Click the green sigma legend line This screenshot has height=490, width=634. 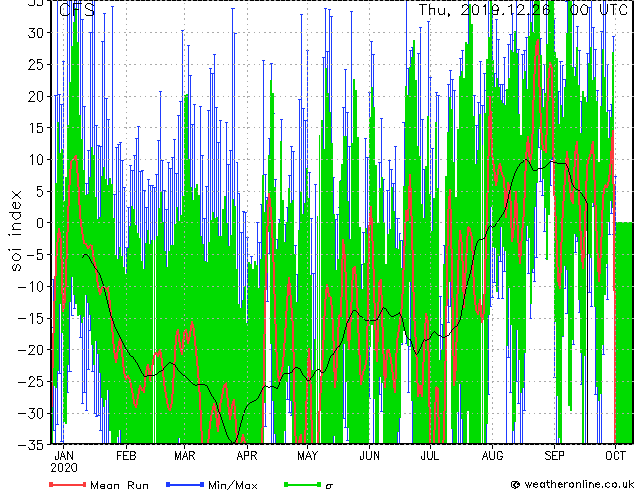tap(302, 484)
